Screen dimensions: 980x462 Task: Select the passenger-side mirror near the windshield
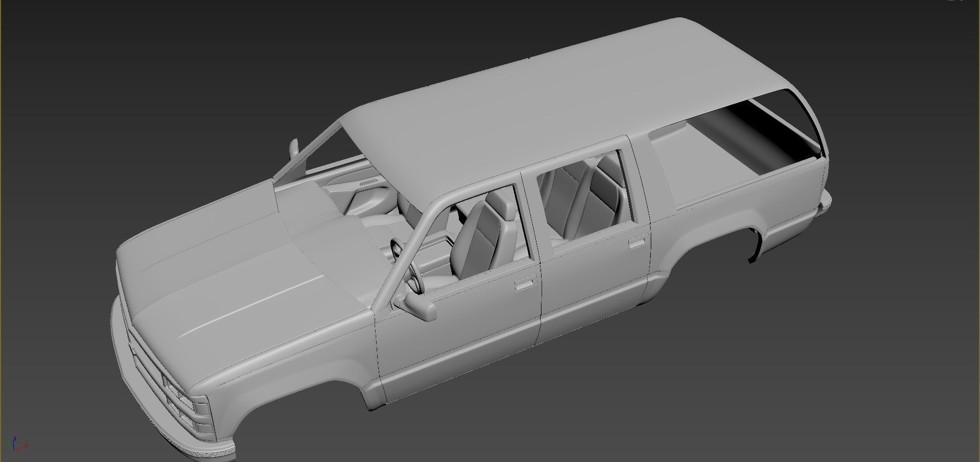(294, 149)
